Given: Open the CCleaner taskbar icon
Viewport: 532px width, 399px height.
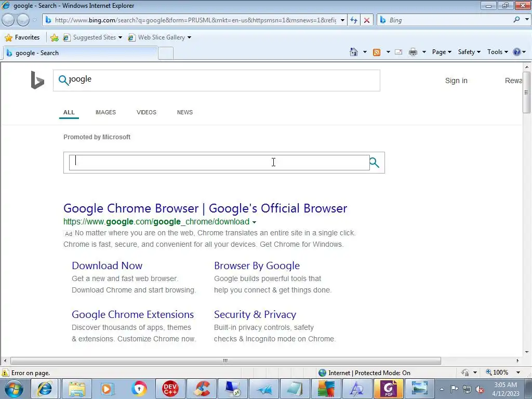Looking at the screenshot, I should tap(202, 389).
